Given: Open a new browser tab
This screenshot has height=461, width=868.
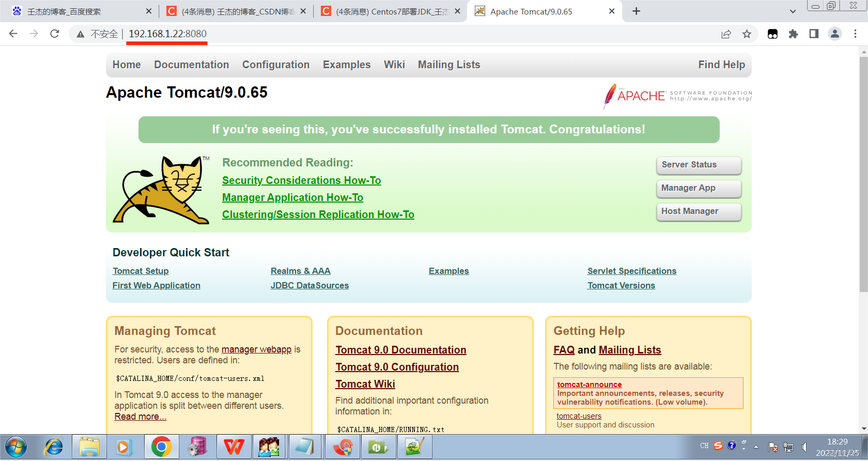Looking at the screenshot, I should pyautogui.click(x=636, y=11).
